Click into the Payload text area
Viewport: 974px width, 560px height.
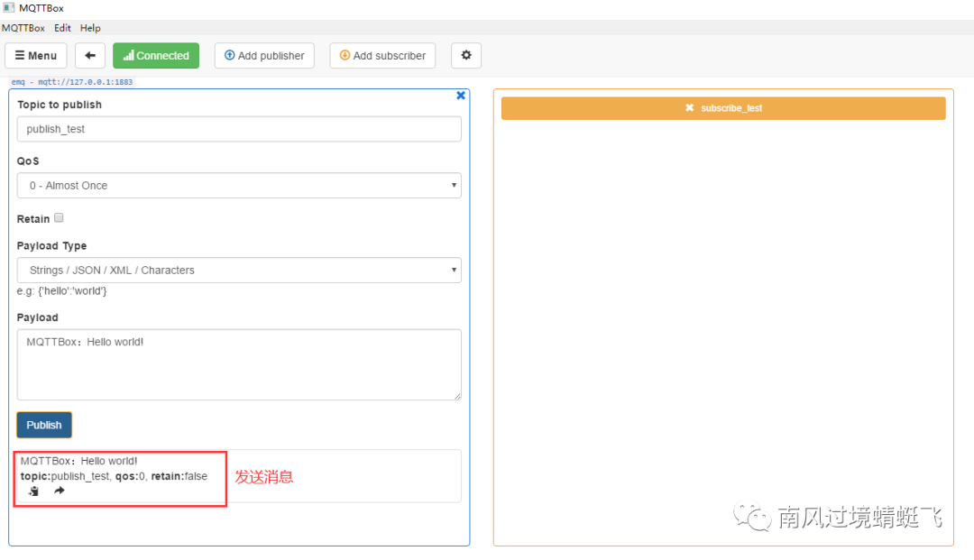(x=239, y=364)
